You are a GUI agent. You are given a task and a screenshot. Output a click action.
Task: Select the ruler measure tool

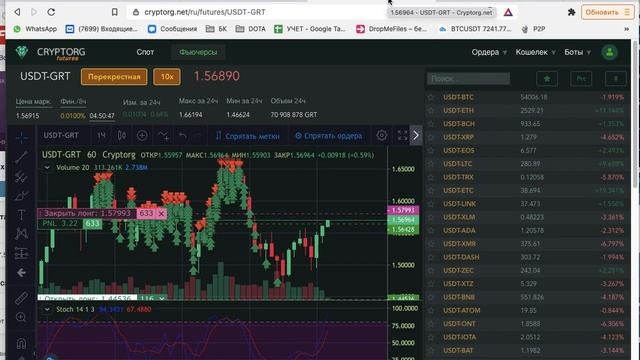point(21,298)
